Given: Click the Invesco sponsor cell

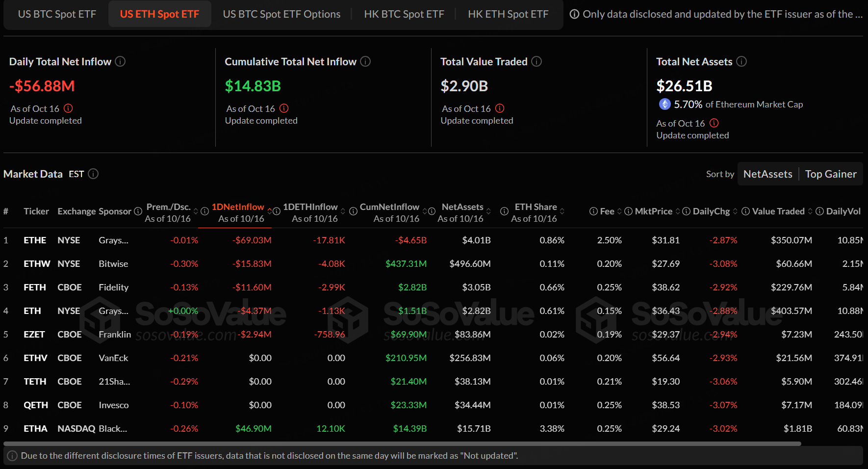Looking at the screenshot, I should coord(114,405).
